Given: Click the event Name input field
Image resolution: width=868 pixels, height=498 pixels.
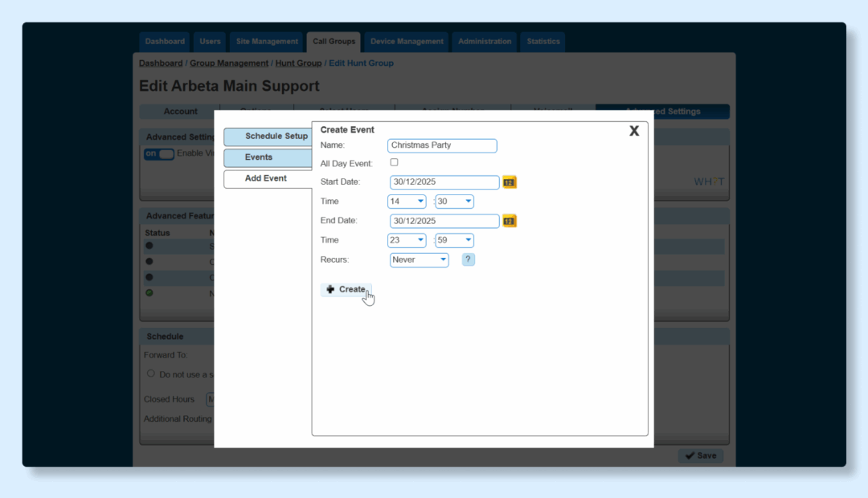Looking at the screenshot, I should [442, 145].
